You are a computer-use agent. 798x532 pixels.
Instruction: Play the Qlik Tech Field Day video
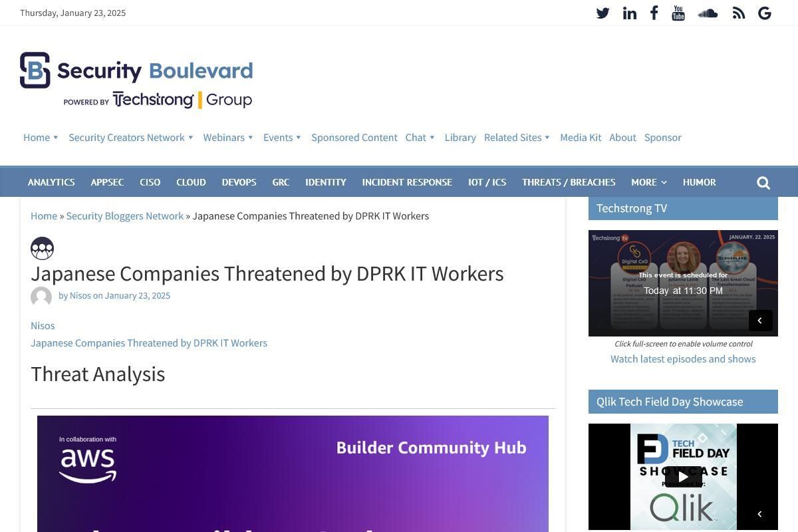point(683,476)
